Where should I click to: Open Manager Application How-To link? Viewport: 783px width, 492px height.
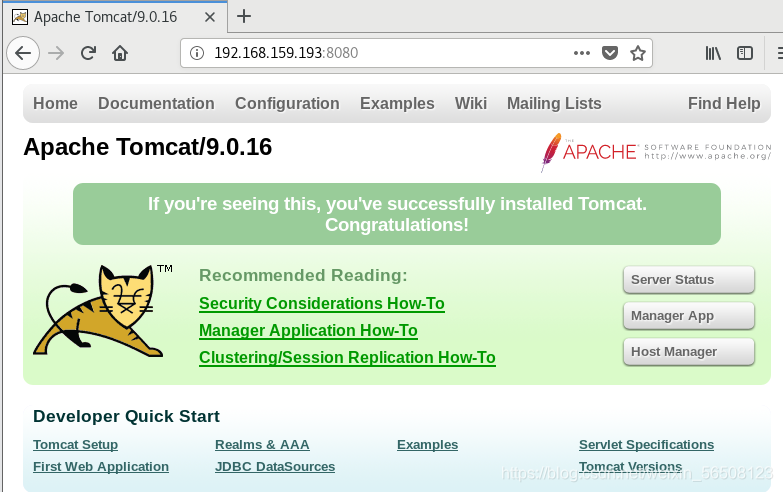click(x=308, y=331)
